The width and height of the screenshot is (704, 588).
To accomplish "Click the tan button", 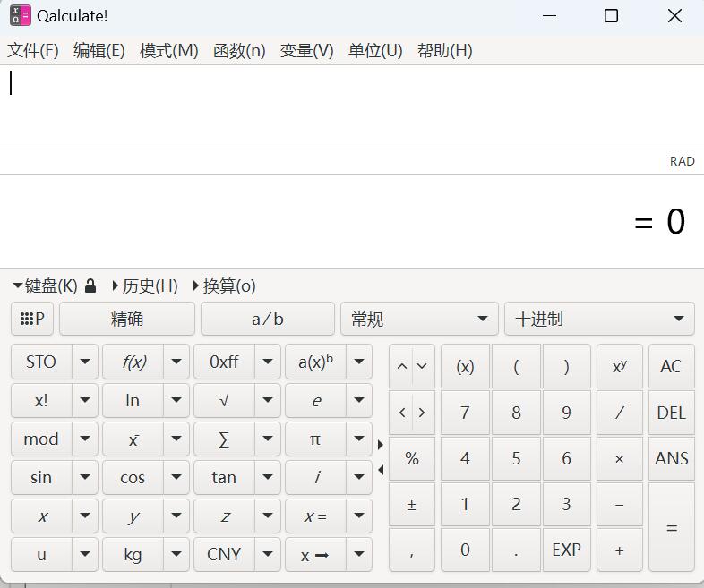I will (225, 477).
